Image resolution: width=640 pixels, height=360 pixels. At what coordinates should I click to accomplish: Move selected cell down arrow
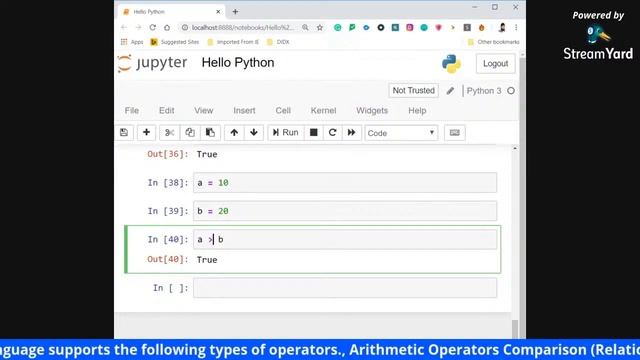coord(254,133)
